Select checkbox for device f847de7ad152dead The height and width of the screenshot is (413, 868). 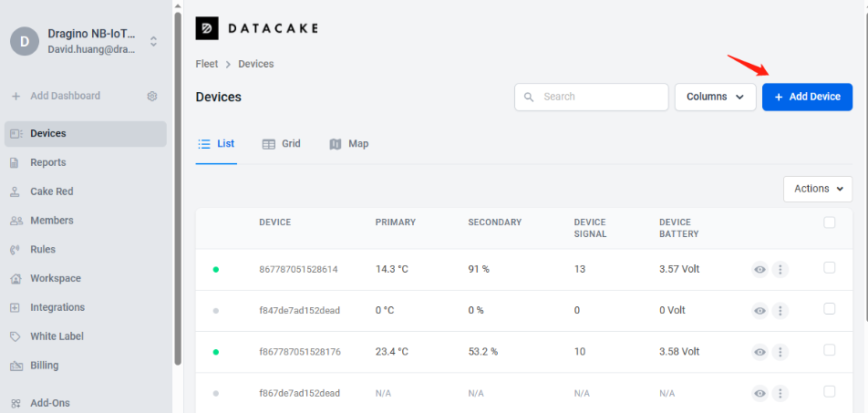[x=830, y=309]
